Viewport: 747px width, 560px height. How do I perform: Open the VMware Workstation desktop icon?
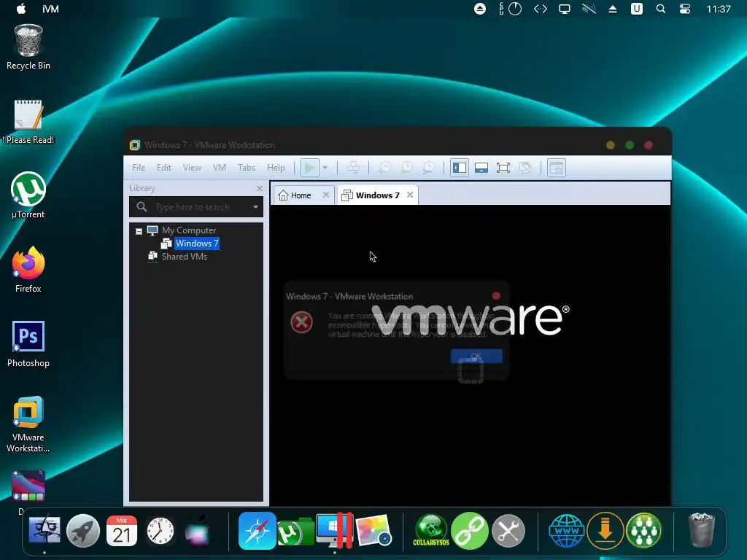click(x=28, y=424)
